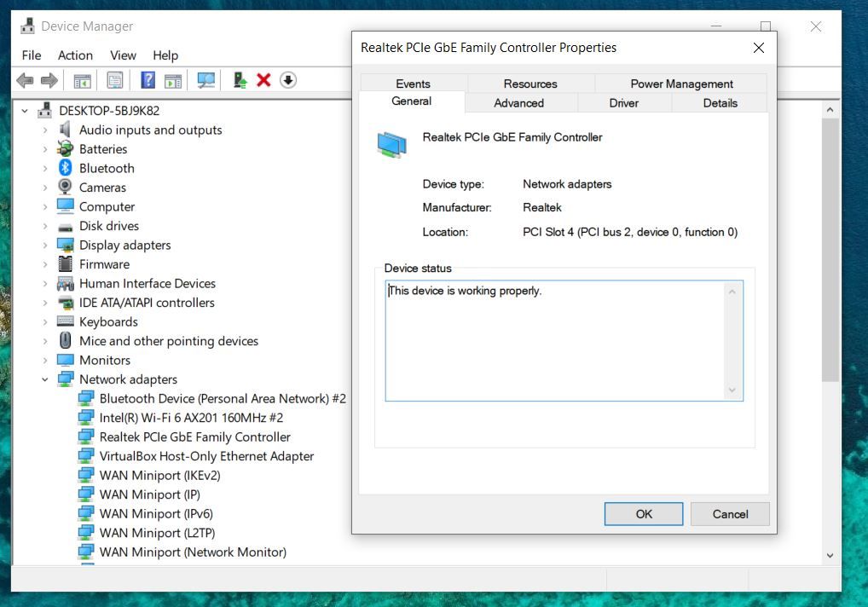Image resolution: width=868 pixels, height=607 pixels.
Task: Open the Help menu
Action: pyautogui.click(x=165, y=55)
